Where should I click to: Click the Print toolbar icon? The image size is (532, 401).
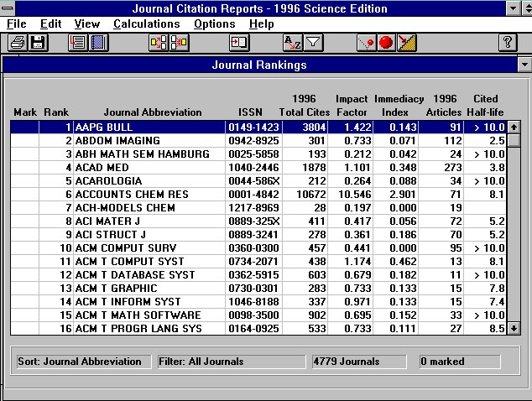coord(18,43)
